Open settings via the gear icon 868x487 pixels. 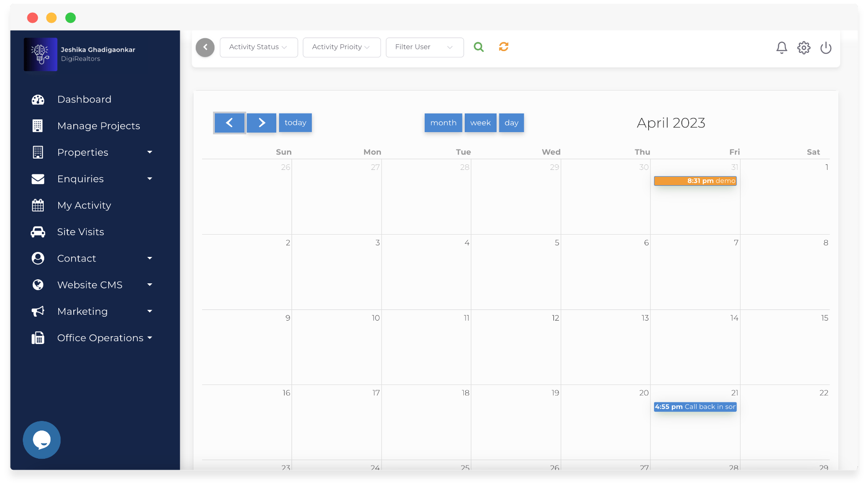tap(804, 48)
